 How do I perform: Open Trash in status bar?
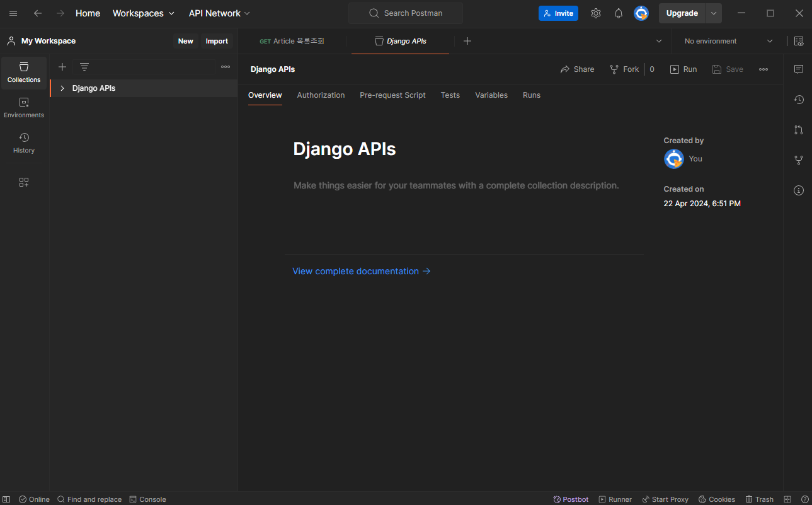tap(759, 499)
